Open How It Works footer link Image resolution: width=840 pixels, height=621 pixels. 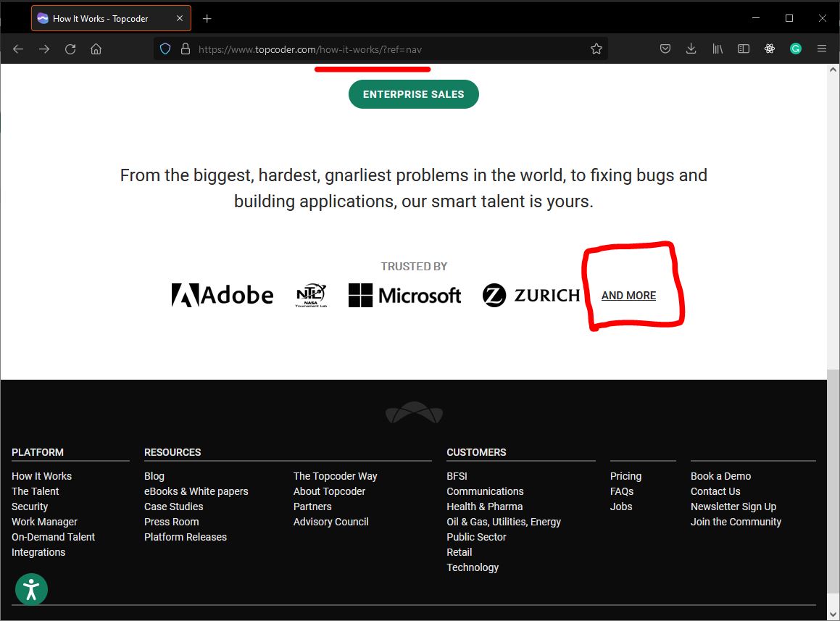pos(42,476)
